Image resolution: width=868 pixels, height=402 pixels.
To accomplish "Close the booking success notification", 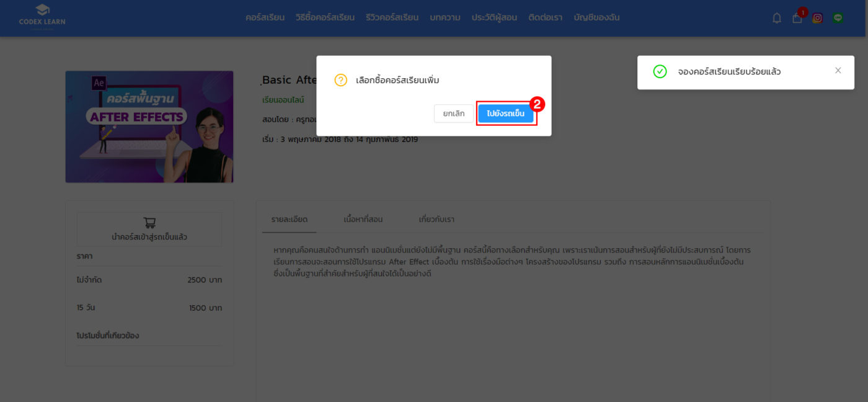I will pos(838,71).
